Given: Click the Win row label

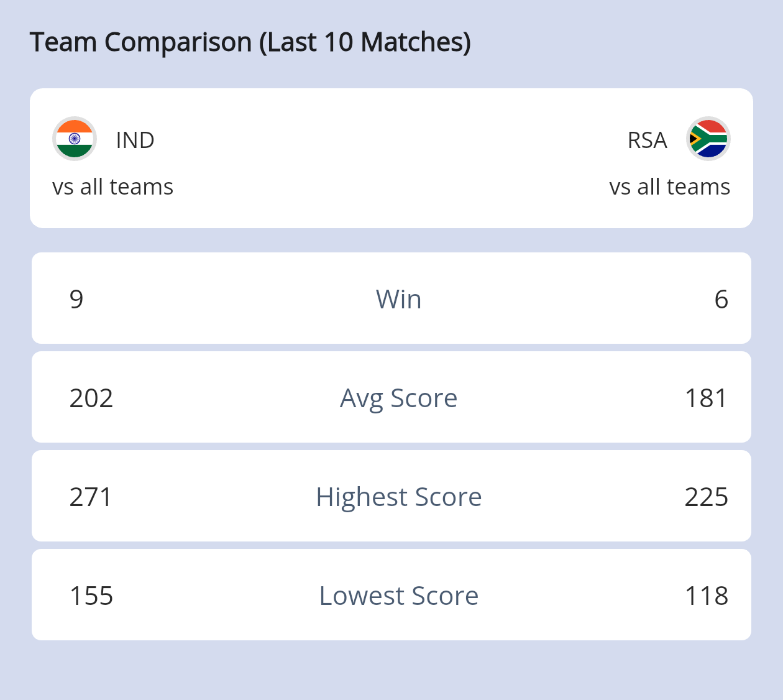Looking at the screenshot, I should [x=398, y=300].
